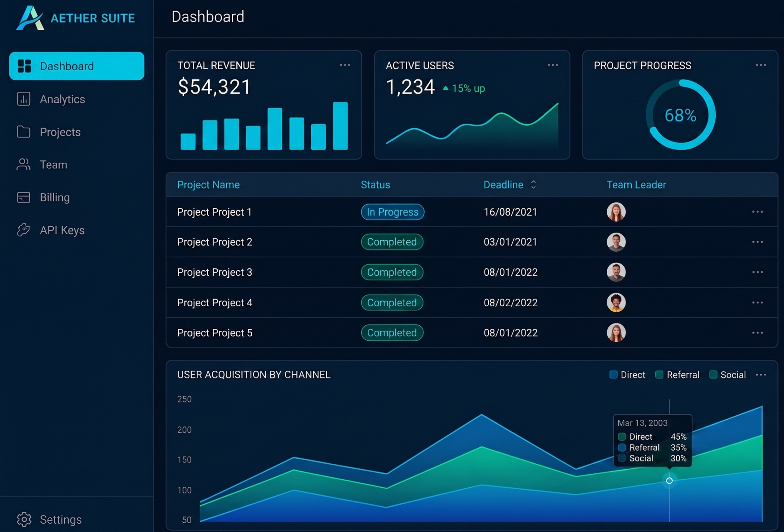This screenshot has width=784, height=532.
Task: Open row actions for Project Project 4
Action: [x=757, y=302]
